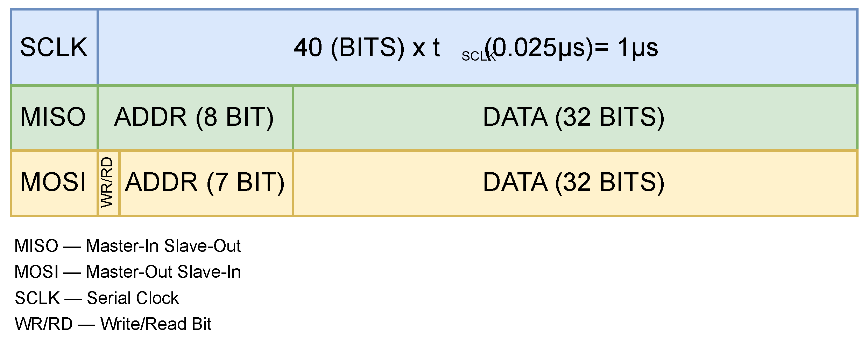Select the vertical WR/RD bit cell
Viewport: 868px width, 339px height.
[107, 182]
